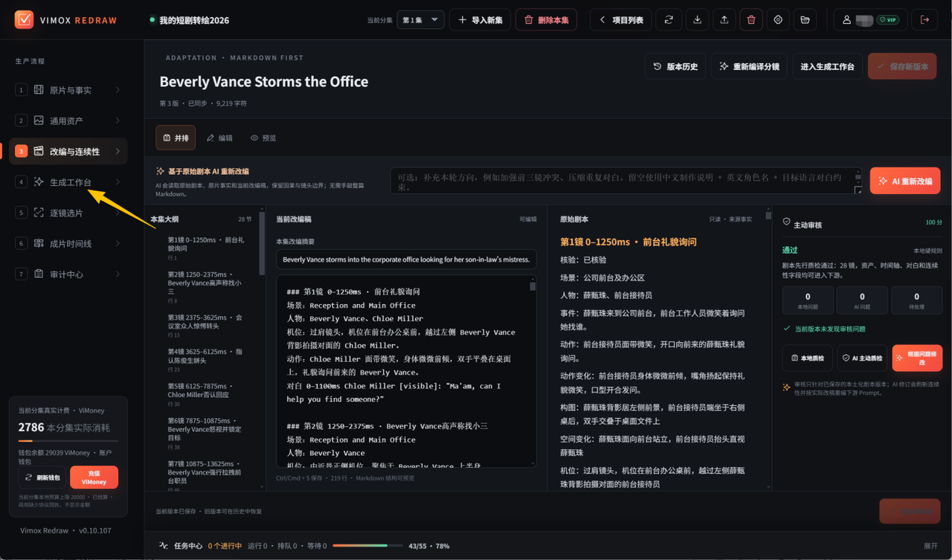Click the markdown editor scrollbar

click(x=533, y=287)
